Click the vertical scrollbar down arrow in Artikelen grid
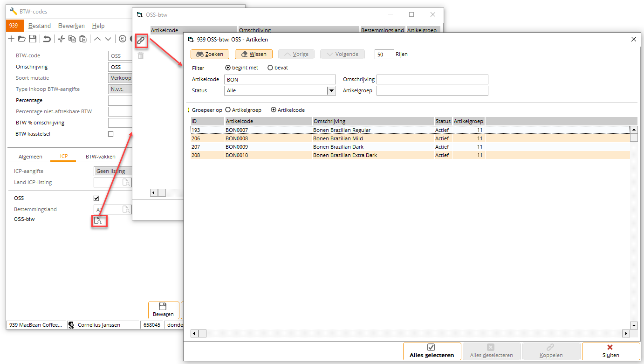 [x=634, y=325]
